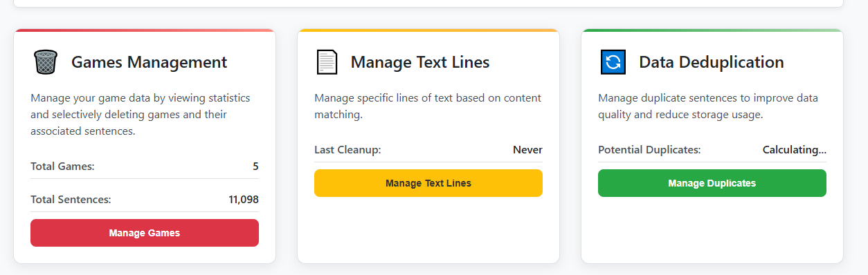Click the Last Cleanup label
The height and width of the screenshot is (275, 868).
pos(347,149)
